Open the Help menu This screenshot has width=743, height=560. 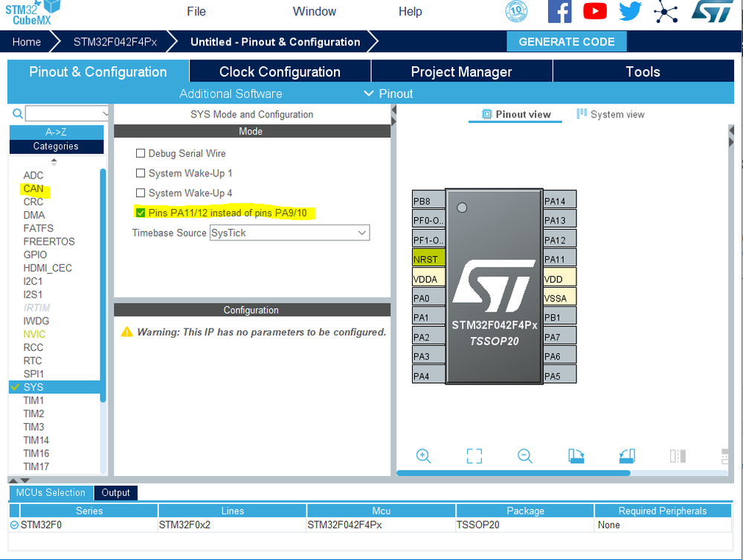point(411,11)
